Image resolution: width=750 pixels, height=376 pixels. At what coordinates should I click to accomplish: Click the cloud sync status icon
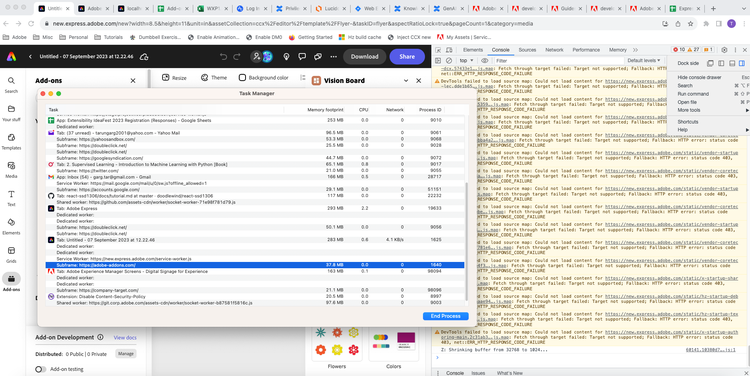(x=143, y=56)
